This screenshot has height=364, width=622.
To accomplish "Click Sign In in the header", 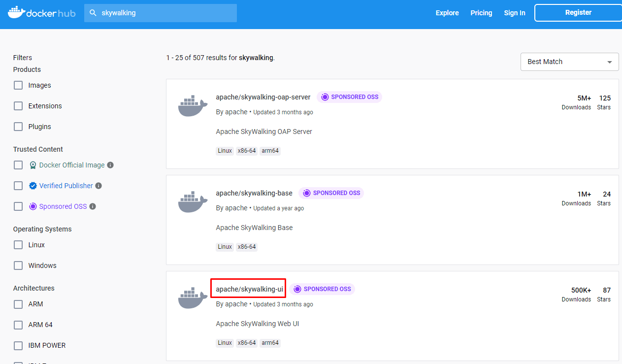I will tap(515, 13).
